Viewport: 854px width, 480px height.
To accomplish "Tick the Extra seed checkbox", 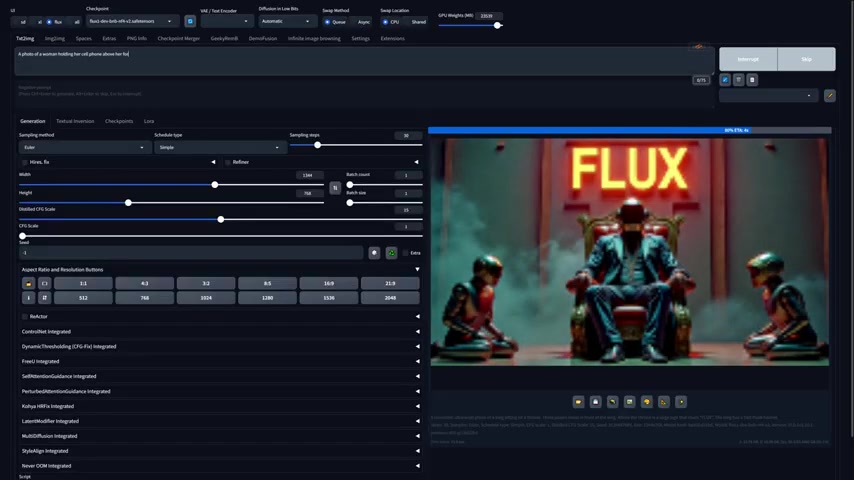I will (x=405, y=253).
